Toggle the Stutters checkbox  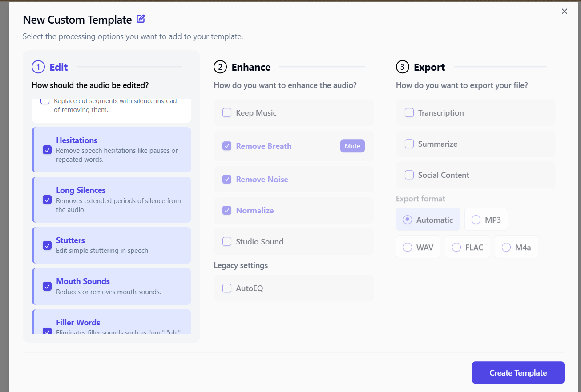click(47, 245)
